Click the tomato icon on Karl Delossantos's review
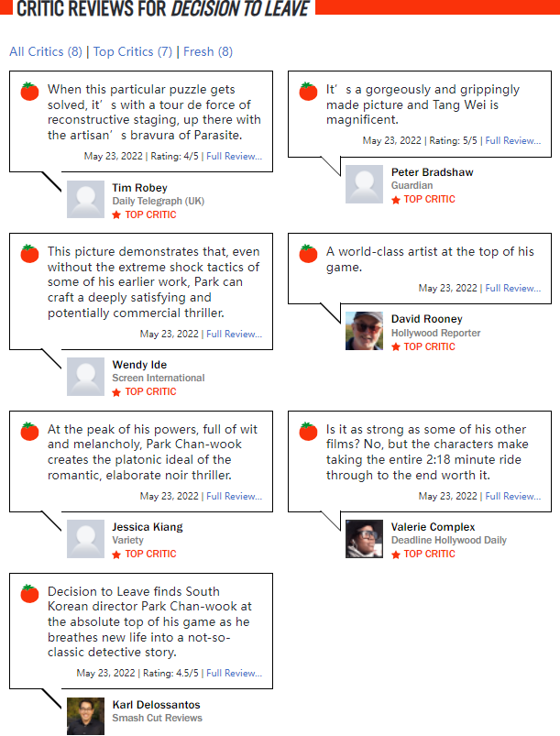This screenshot has width=560, height=736. [x=29, y=593]
